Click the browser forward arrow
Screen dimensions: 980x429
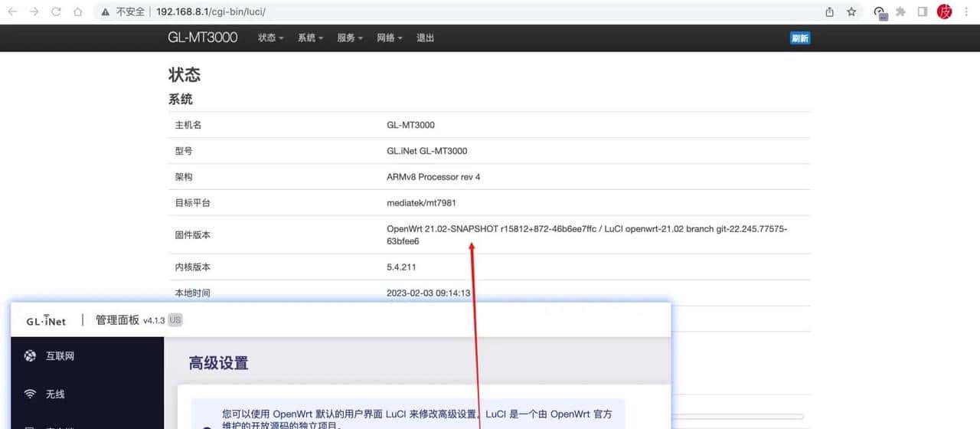34,12
